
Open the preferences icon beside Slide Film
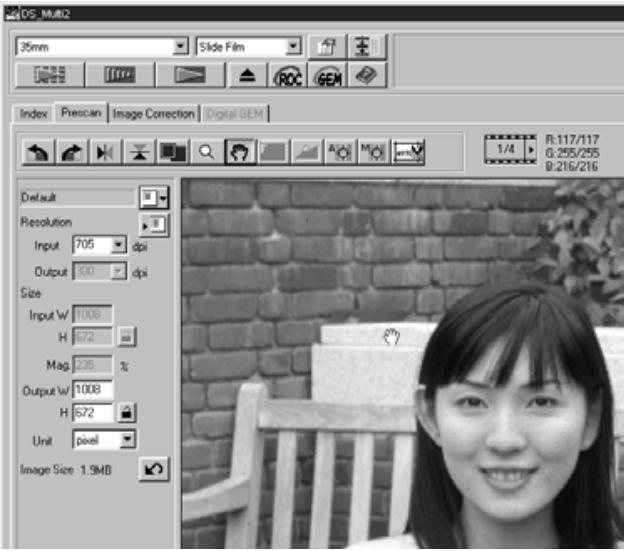point(328,47)
